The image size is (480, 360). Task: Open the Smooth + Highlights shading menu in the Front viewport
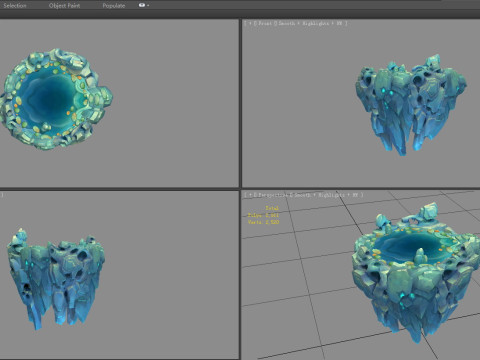pos(310,23)
